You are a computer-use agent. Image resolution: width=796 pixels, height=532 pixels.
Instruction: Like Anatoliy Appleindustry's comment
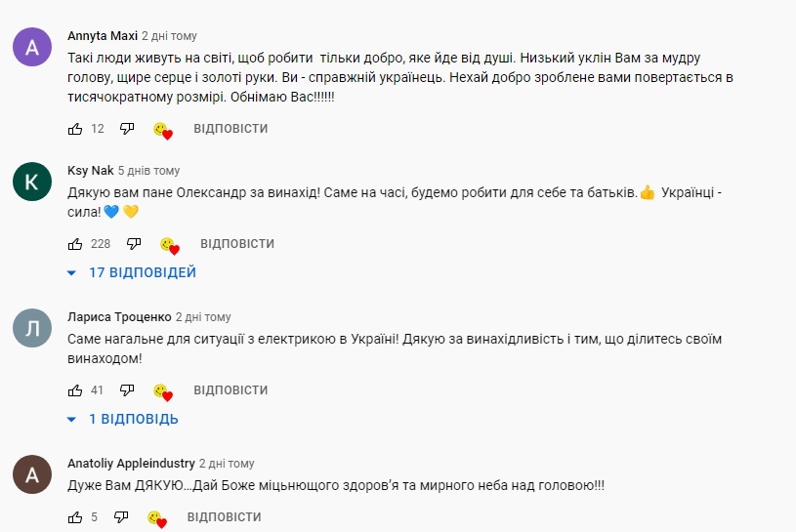75,517
